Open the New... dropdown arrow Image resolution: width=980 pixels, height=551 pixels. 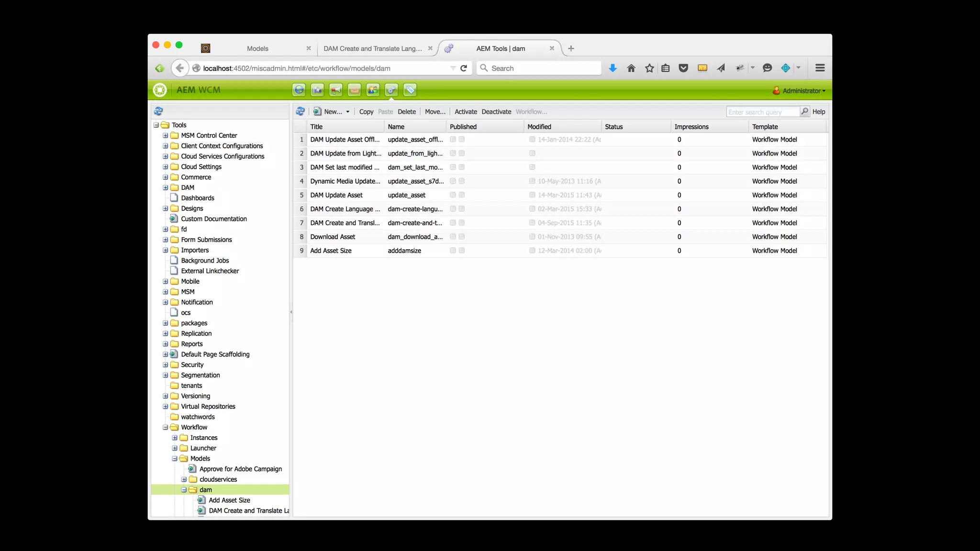pyautogui.click(x=348, y=112)
